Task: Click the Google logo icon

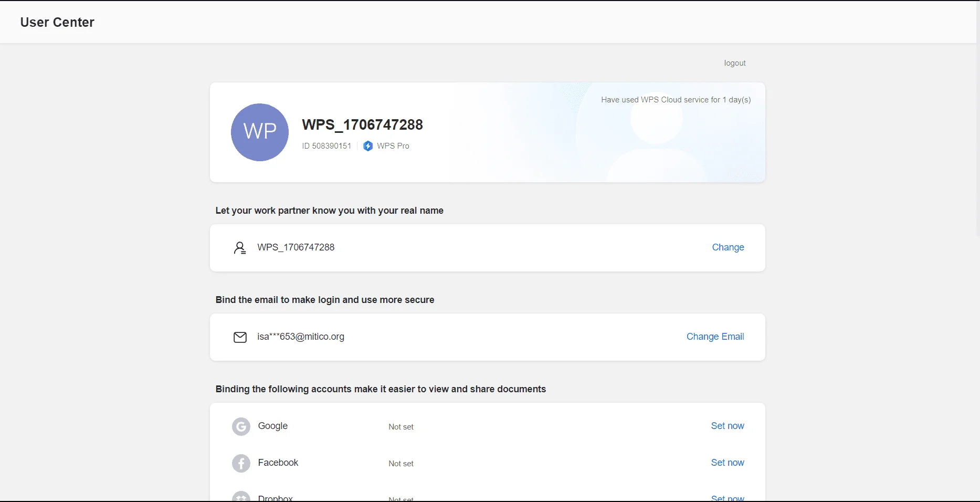Action: [x=241, y=426]
